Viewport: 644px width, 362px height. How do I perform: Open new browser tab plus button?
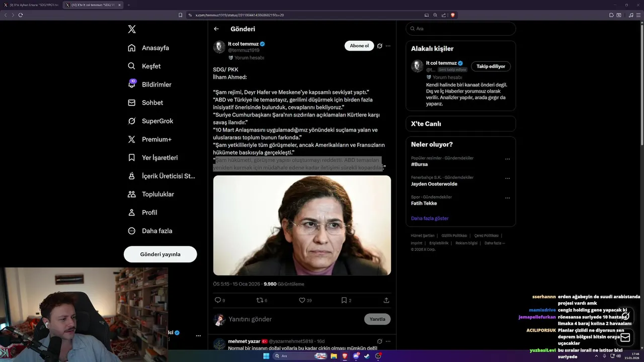tap(129, 5)
